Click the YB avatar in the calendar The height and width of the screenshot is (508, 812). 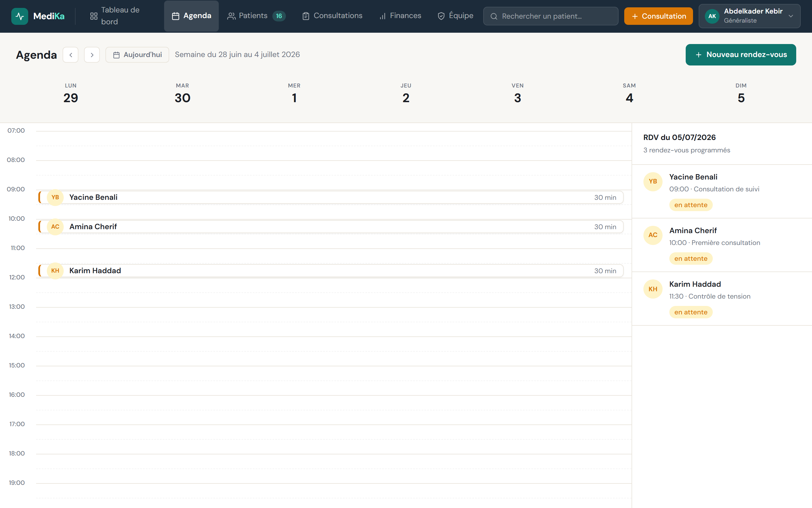(55, 197)
